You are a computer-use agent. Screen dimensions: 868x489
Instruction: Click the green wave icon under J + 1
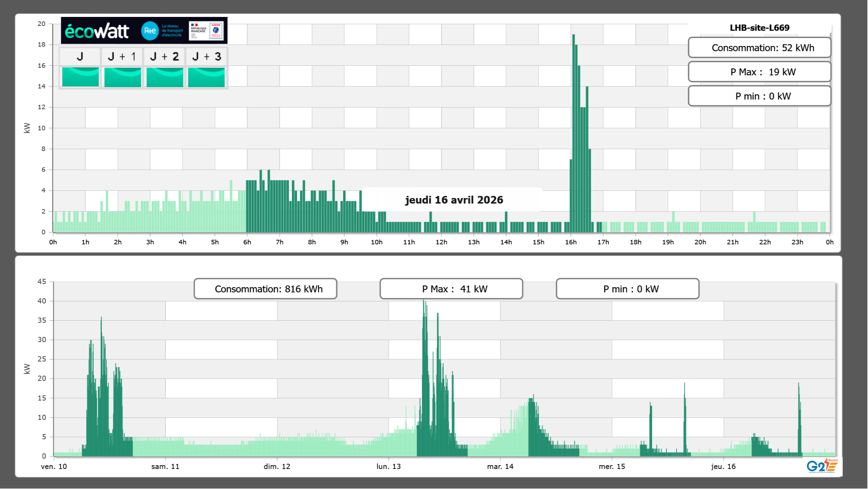click(122, 77)
